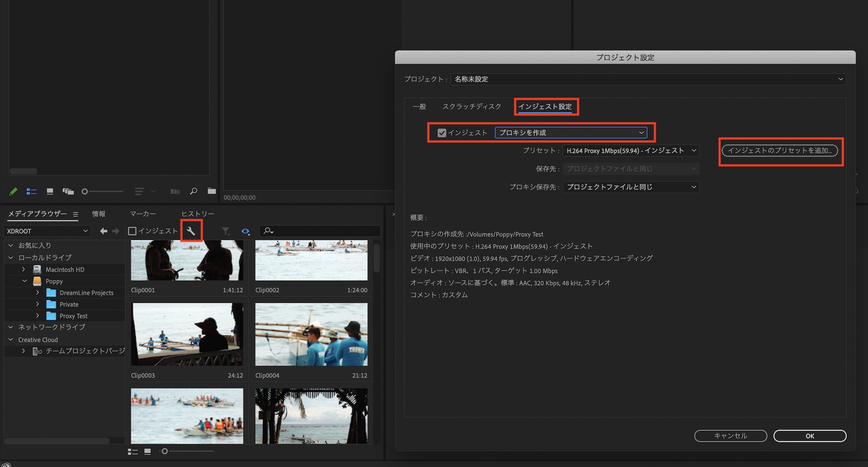Open the ヒストリー panel tab
This screenshot has height=467, width=868.
(197, 214)
